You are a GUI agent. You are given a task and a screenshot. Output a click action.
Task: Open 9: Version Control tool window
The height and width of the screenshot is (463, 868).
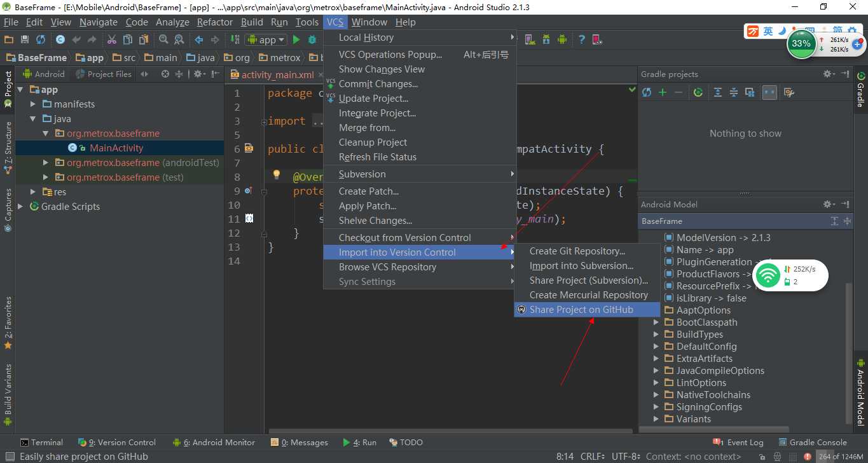tap(117, 443)
